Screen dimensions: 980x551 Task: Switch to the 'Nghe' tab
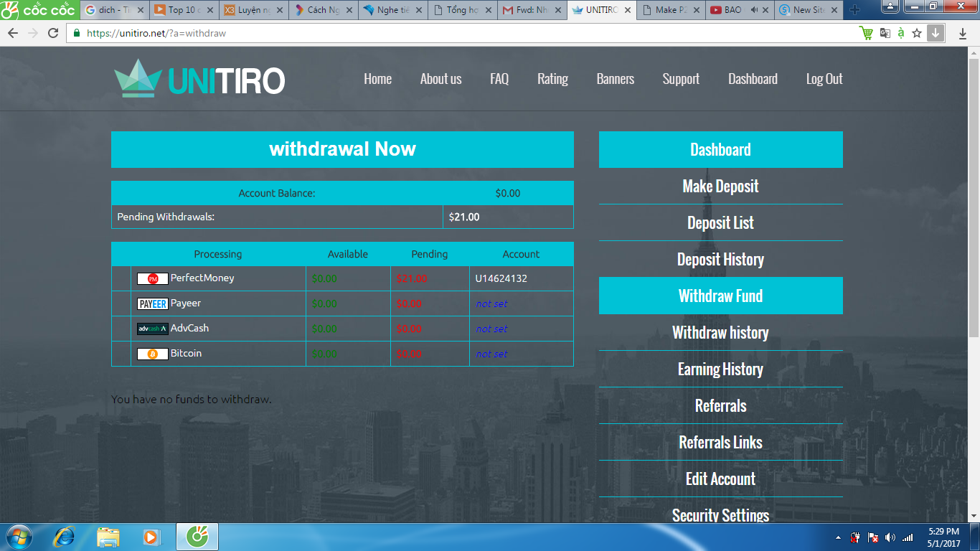(x=392, y=10)
